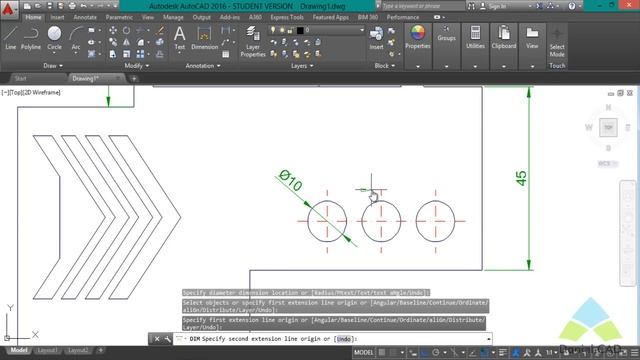Open annotation scale 1:1 dropdown
This screenshot has height=360, width=640.
click(x=552, y=352)
